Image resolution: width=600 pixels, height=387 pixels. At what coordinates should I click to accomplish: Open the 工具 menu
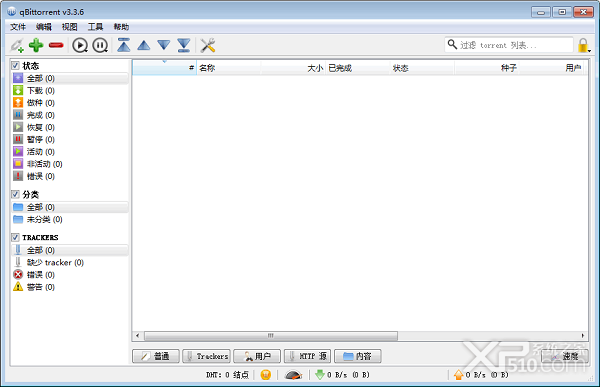(x=95, y=27)
